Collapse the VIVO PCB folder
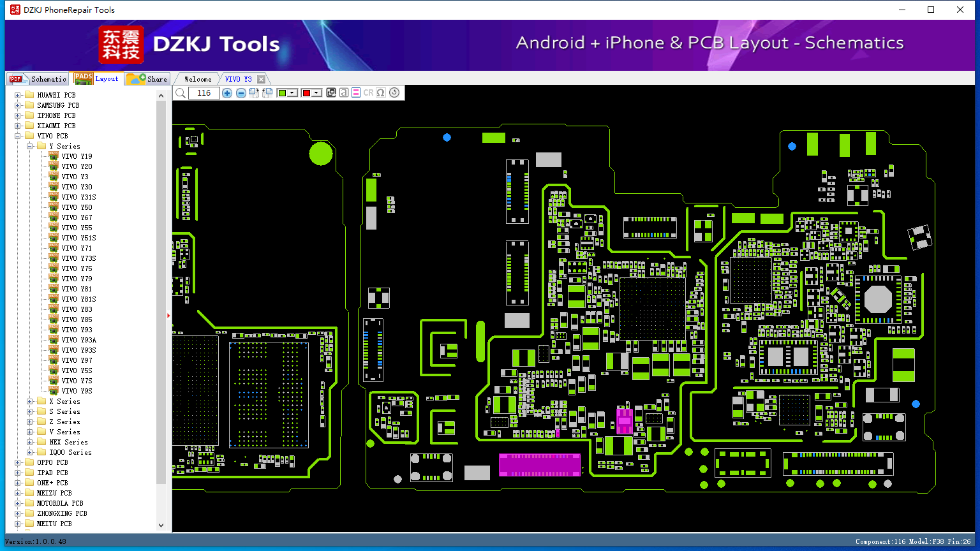The width and height of the screenshot is (980, 551). point(18,136)
